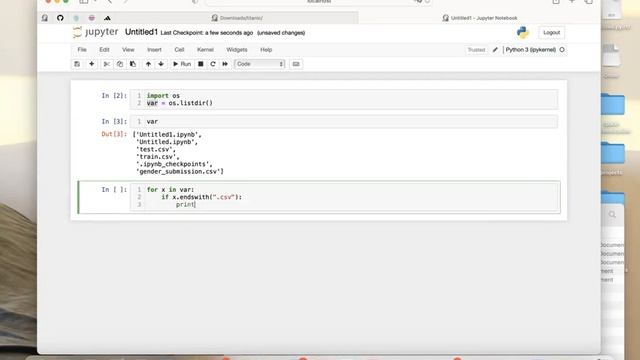Image resolution: width=640 pixels, height=360 pixels.
Task: Click the 'Untitled.ipynb' output line
Action: pos(167,142)
